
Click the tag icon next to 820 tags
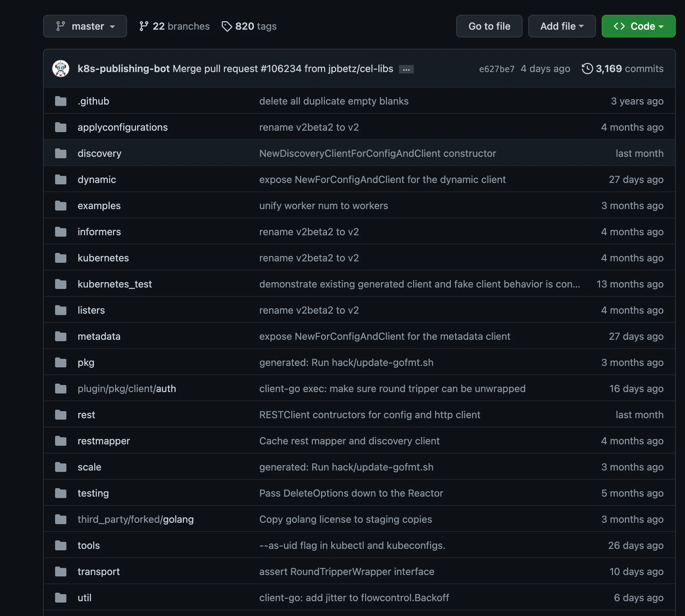point(226,26)
